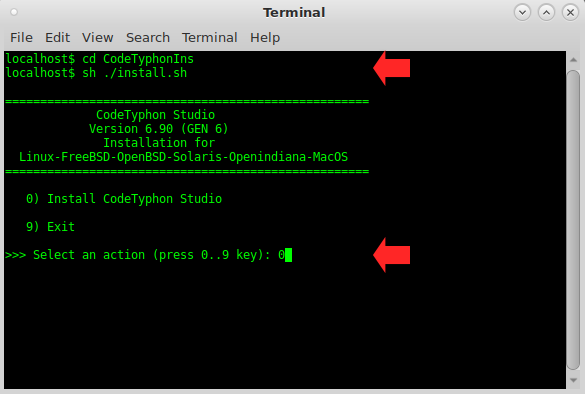Close the Terminal window
Viewport: 585px width, 394px height.
[570, 13]
